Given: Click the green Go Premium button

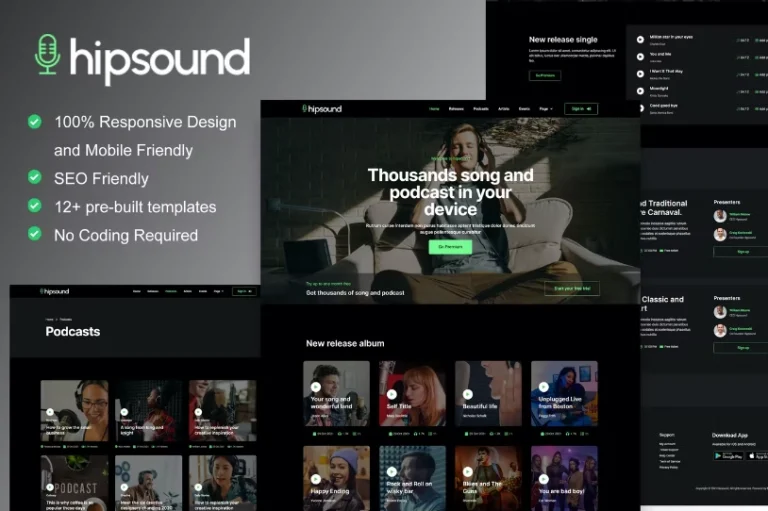Looking at the screenshot, I should 449,246.
